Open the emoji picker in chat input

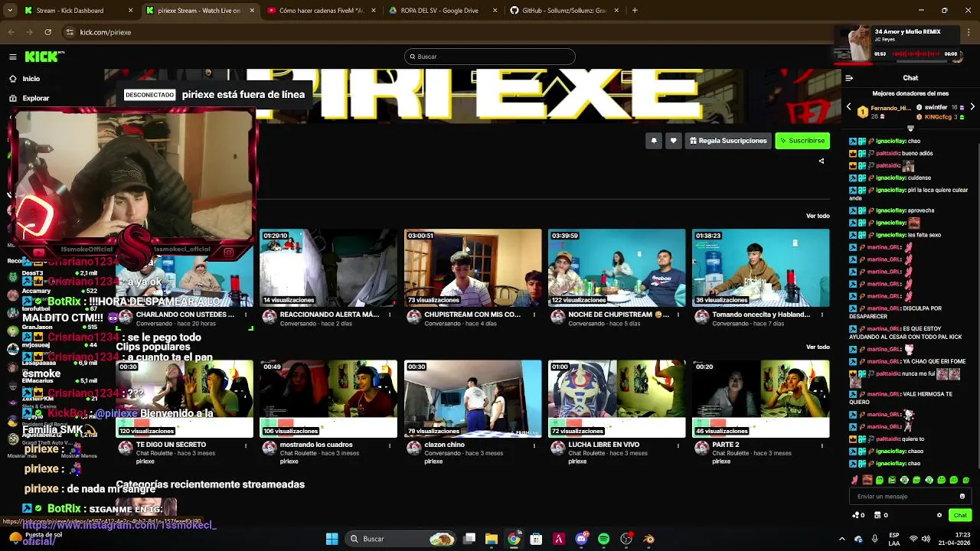(x=962, y=497)
